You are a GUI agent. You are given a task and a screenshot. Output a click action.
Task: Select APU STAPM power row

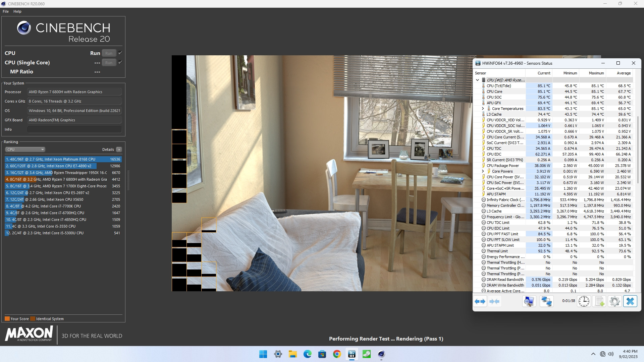553,194
